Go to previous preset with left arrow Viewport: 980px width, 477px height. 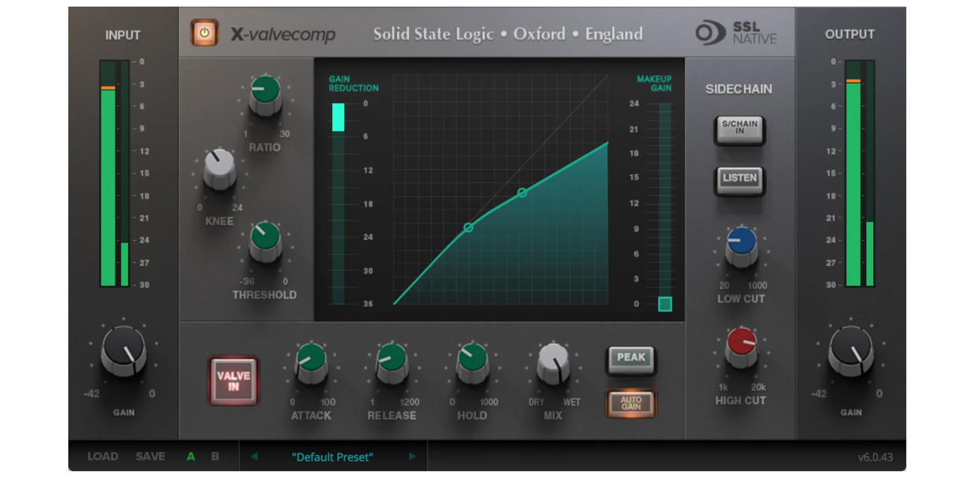tap(254, 457)
